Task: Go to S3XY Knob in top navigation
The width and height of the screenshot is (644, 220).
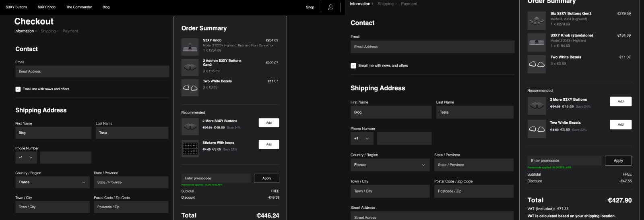Action: coord(47,7)
